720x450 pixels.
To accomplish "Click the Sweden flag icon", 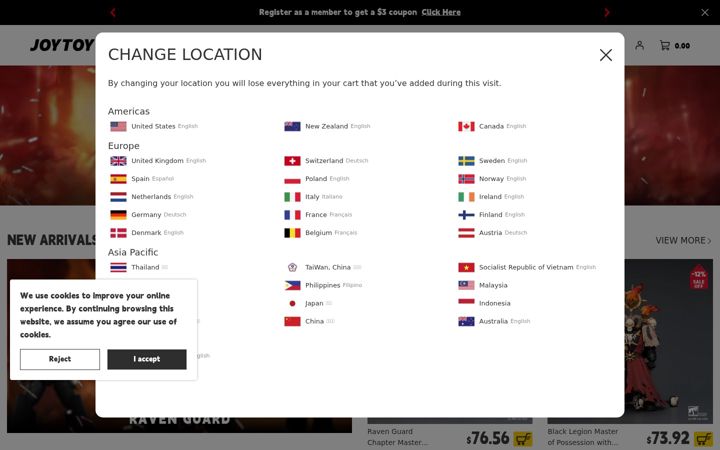I will pyautogui.click(x=466, y=161).
